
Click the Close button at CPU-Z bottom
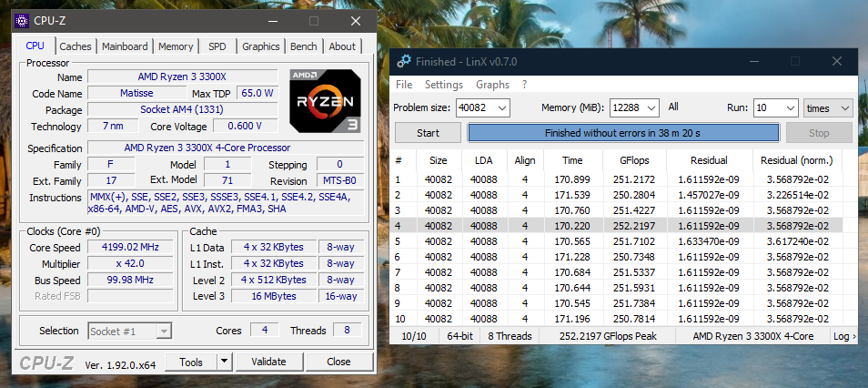point(338,362)
